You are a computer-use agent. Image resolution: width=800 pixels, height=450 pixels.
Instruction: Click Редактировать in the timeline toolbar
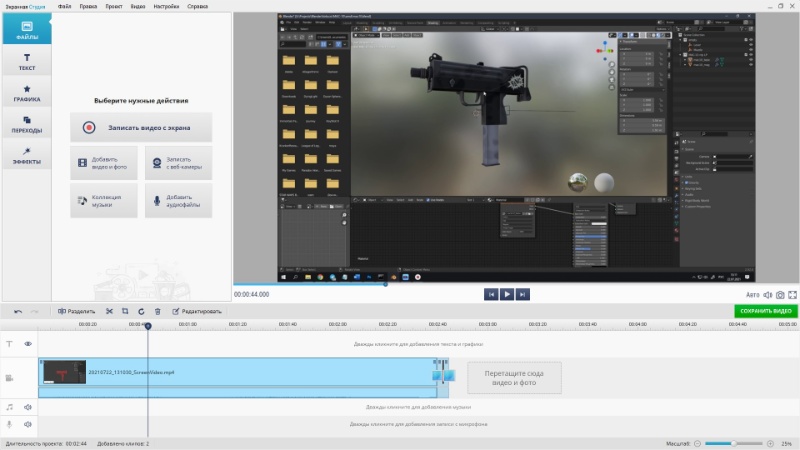196,311
